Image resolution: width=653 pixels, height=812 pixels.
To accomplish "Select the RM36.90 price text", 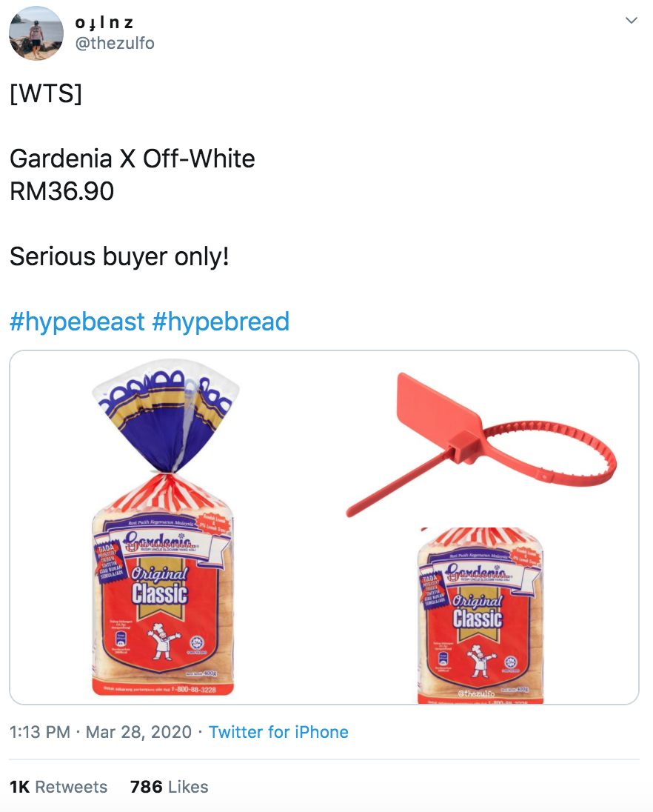I will click(x=62, y=191).
